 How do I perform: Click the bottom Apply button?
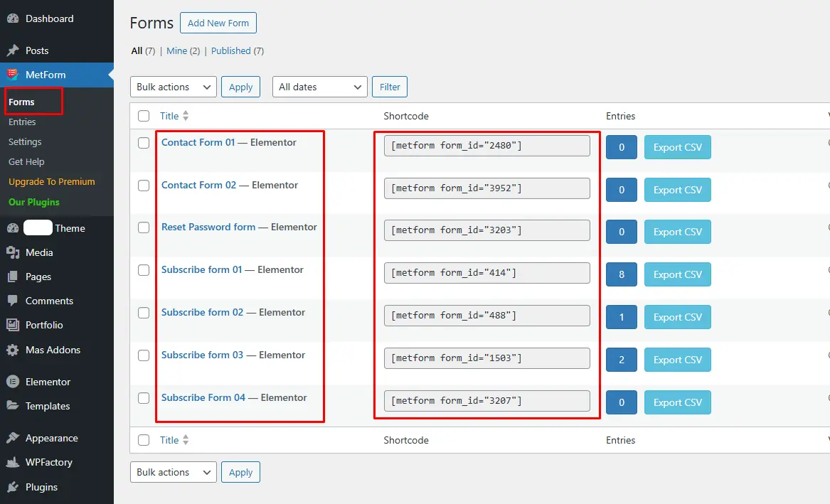[241, 472]
